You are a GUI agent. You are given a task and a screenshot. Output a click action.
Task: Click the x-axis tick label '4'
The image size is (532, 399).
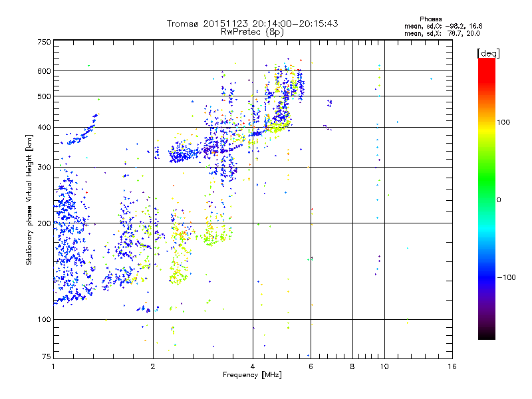tap(253, 366)
